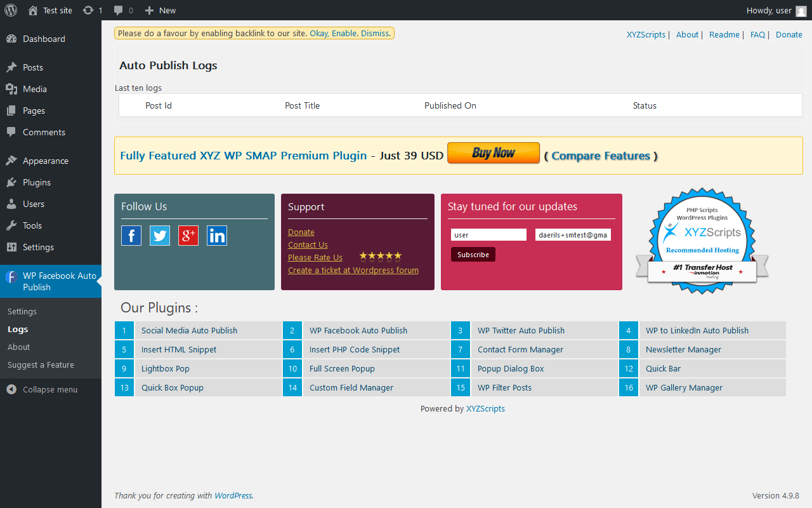Open the Insert PHP Code Snippet link
This screenshot has height=508, width=812.
click(x=355, y=349)
